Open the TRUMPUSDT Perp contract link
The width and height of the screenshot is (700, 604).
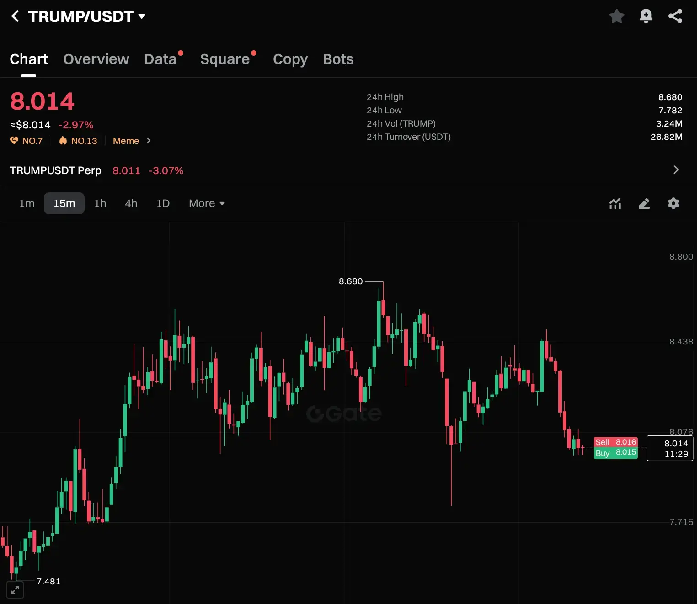55,170
